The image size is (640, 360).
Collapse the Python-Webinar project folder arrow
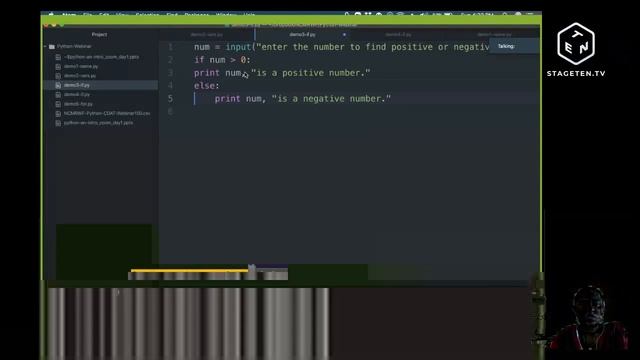coord(45,47)
